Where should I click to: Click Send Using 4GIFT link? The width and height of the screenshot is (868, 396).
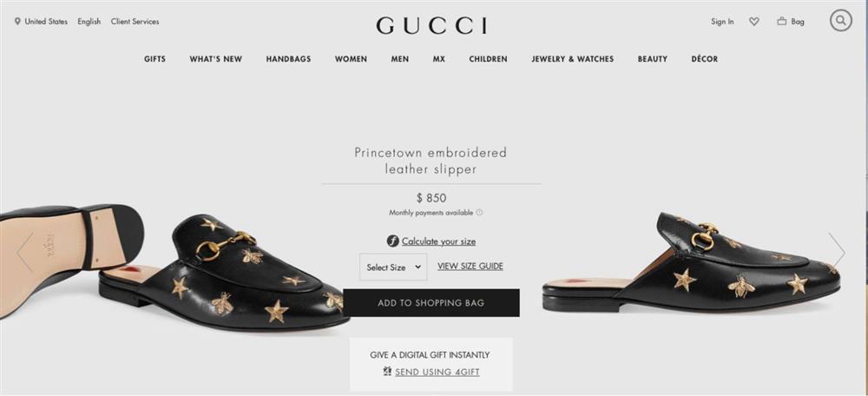(437, 372)
